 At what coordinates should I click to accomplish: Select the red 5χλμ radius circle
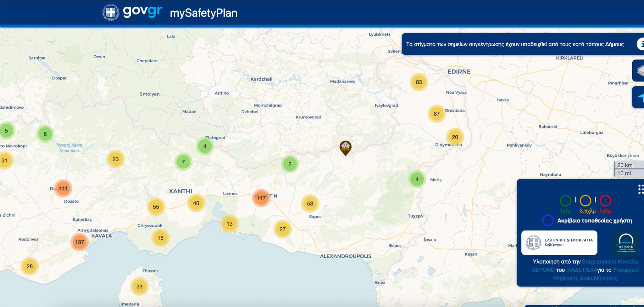605,201
